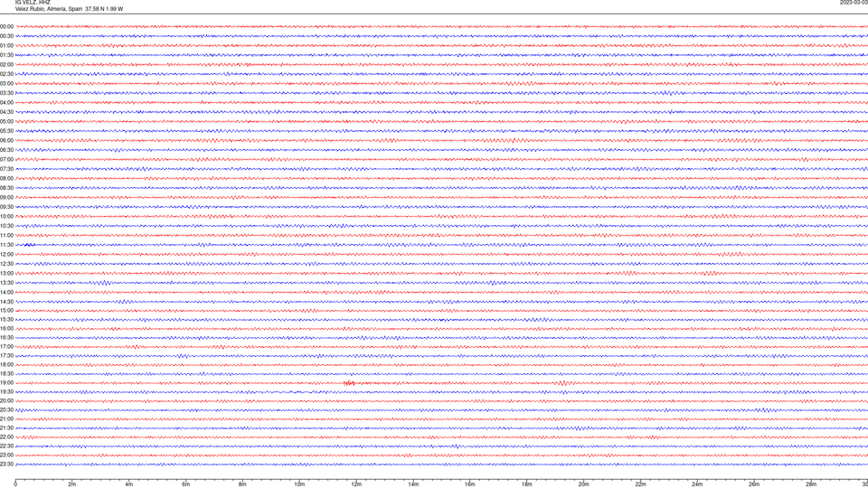Viewport: 868px width, 488px height.
Task: Select the 02:00 trace time label
Action: (6, 65)
